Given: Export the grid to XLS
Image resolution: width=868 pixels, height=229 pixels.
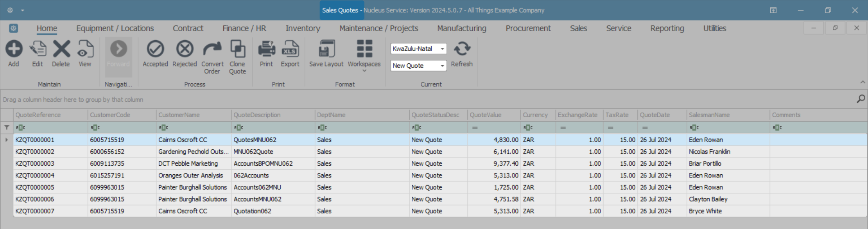Looking at the screenshot, I should pyautogui.click(x=290, y=49).
